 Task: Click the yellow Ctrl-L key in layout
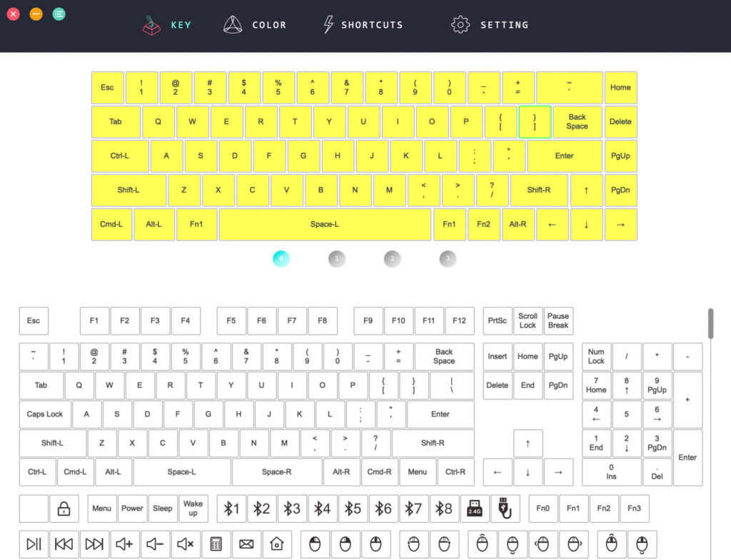point(120,156)
